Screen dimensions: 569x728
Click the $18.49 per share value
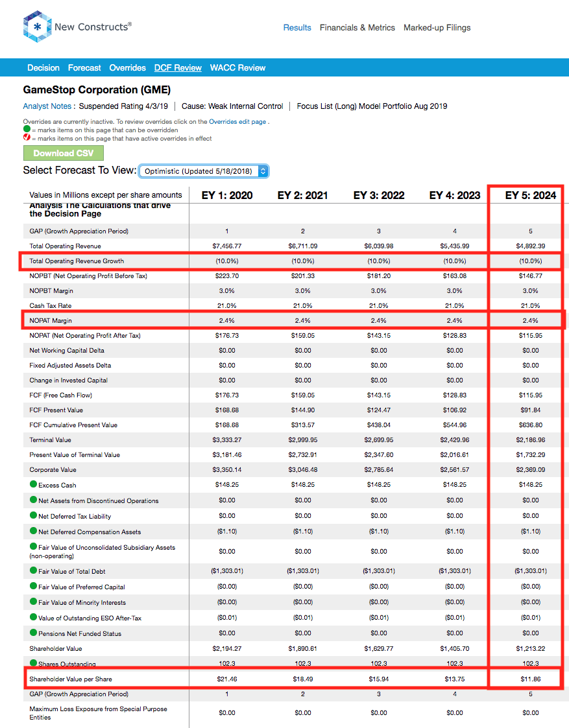(x=303, y=679)
